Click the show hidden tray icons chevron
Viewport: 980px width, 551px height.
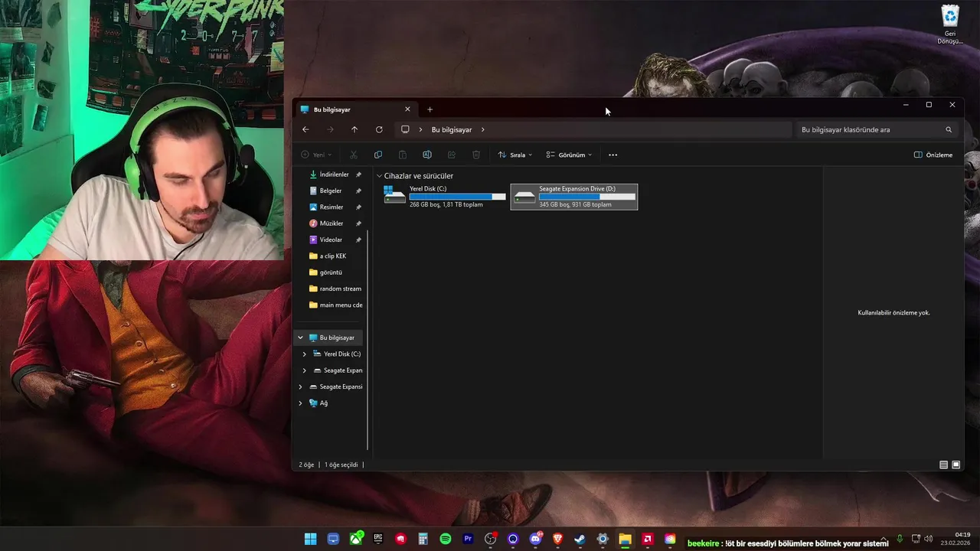pyautogui.click(x=884, y=539)
